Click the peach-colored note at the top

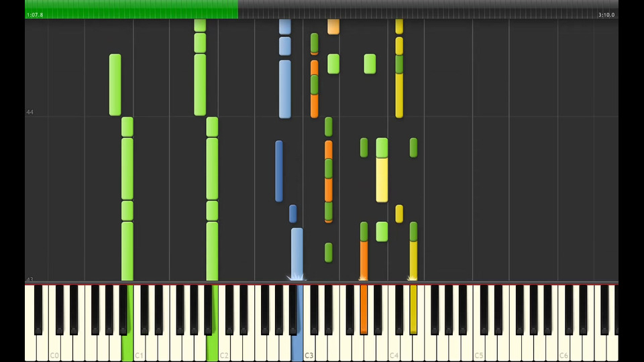pyautogui.click(x=333, y=26)
